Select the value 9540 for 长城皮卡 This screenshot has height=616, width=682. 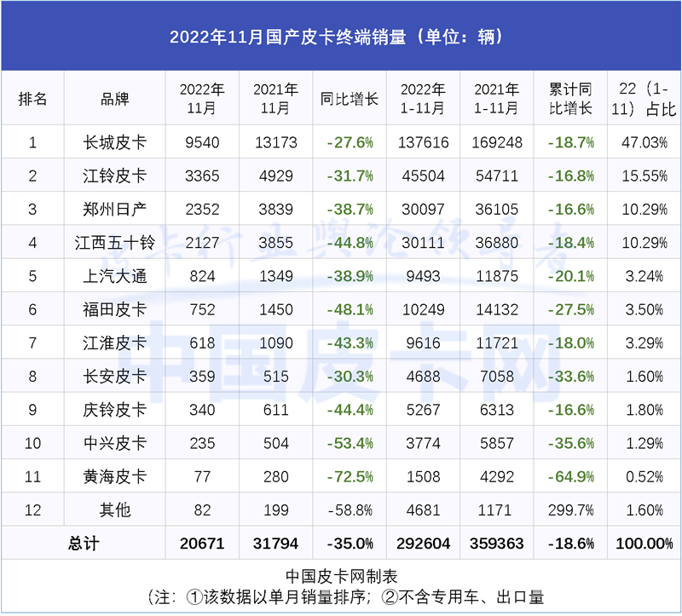[202, 142]
